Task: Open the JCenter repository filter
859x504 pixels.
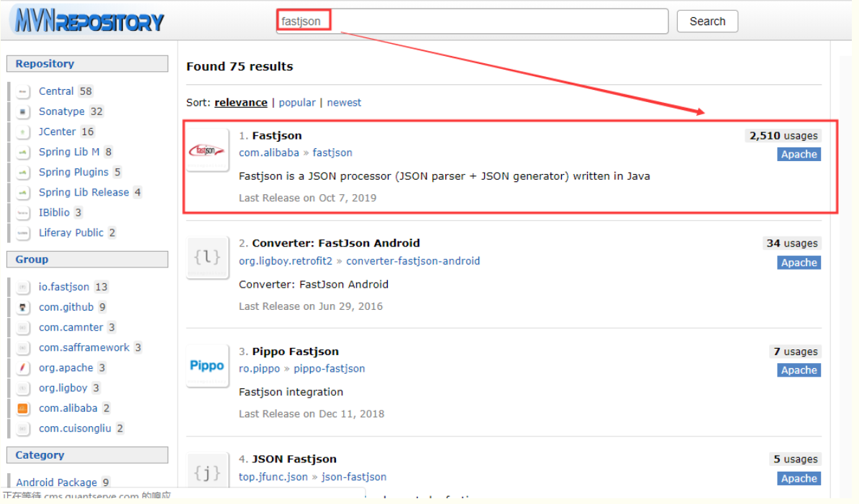Action: tap(57, 132)
